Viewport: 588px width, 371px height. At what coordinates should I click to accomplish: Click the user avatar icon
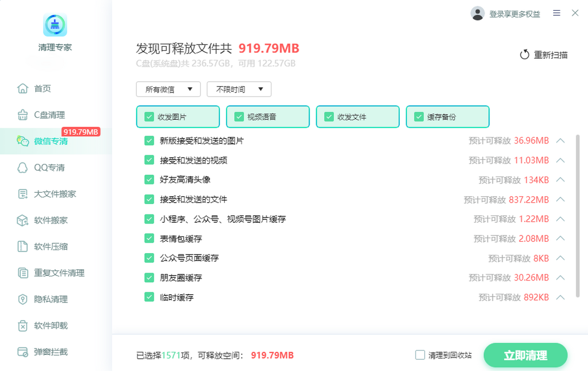coord(478,14)
